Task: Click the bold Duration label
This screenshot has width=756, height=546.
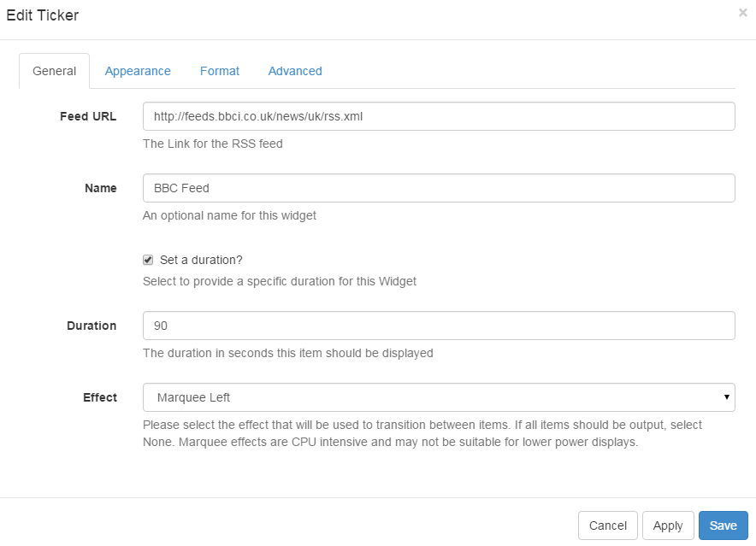Action: (92, 326)
